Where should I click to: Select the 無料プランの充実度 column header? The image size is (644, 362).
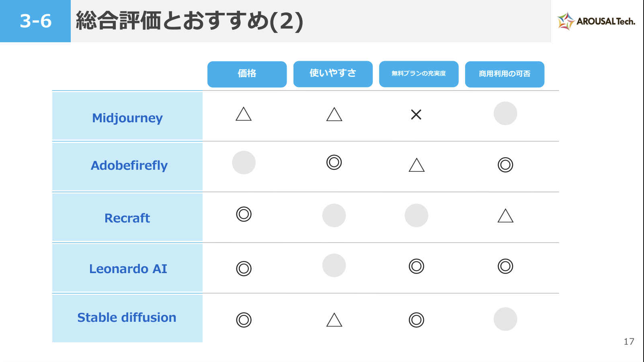(418, 74)
